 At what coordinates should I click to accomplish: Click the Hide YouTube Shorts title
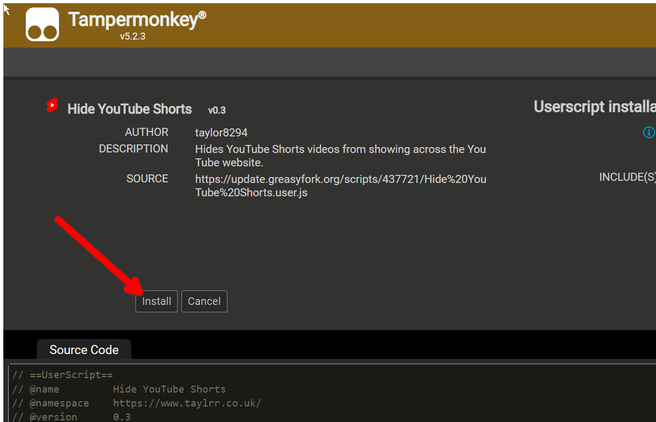pyautogui.click(x=130, y=109)
